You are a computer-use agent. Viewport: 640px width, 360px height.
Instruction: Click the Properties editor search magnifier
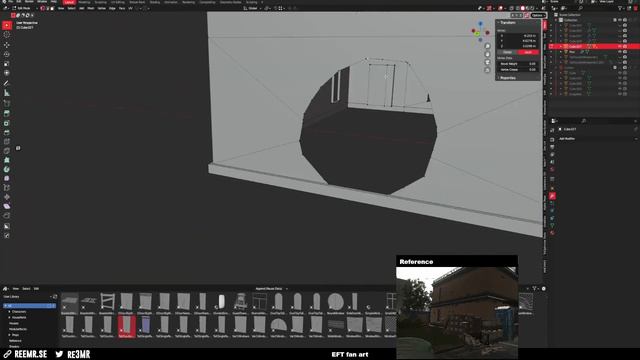(584, 121)
